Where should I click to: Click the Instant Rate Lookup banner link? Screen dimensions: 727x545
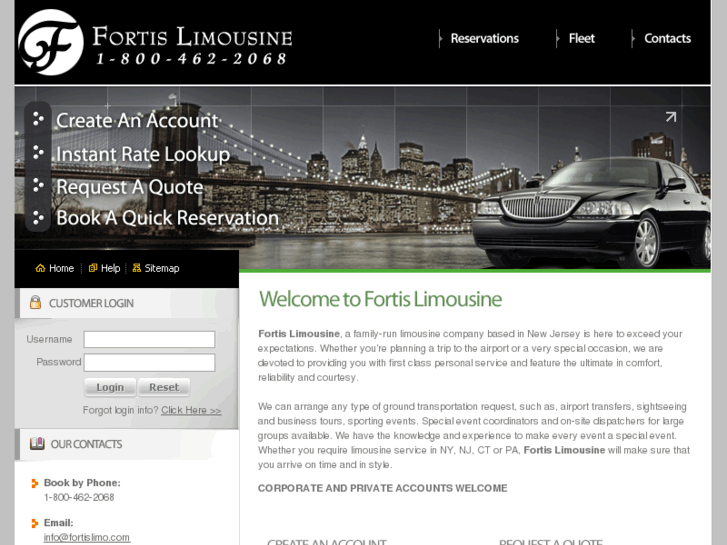(143, 154)
